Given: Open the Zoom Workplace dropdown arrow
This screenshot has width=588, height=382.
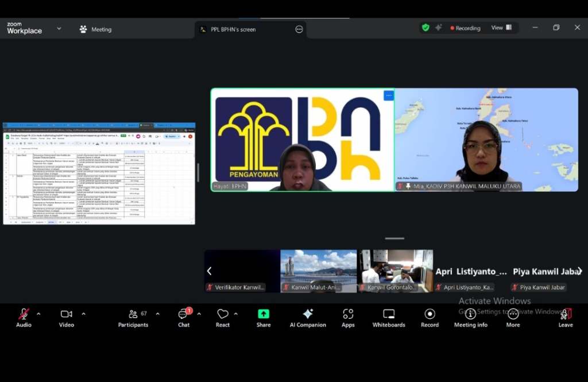Looking at the screenshot, I should (x=59, y=28).
